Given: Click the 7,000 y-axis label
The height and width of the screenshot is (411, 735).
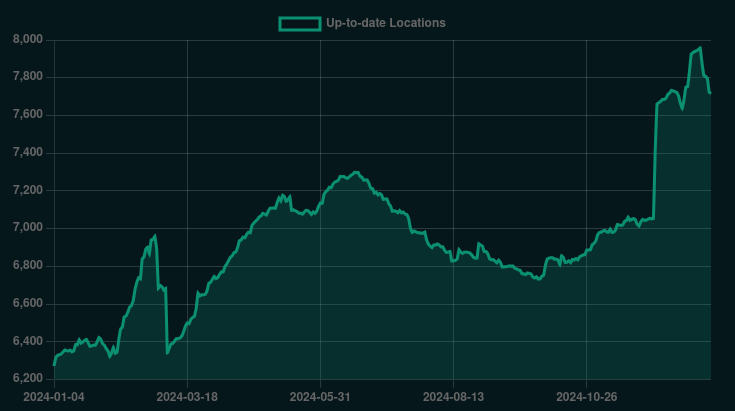Looking at the screenshot, I should tap(28, 228).
